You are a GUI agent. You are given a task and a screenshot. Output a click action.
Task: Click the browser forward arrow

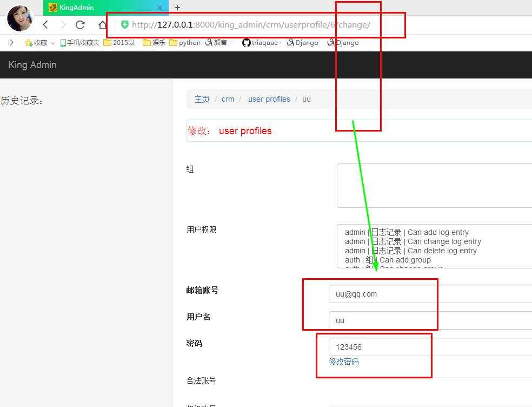tap(63, 24)
